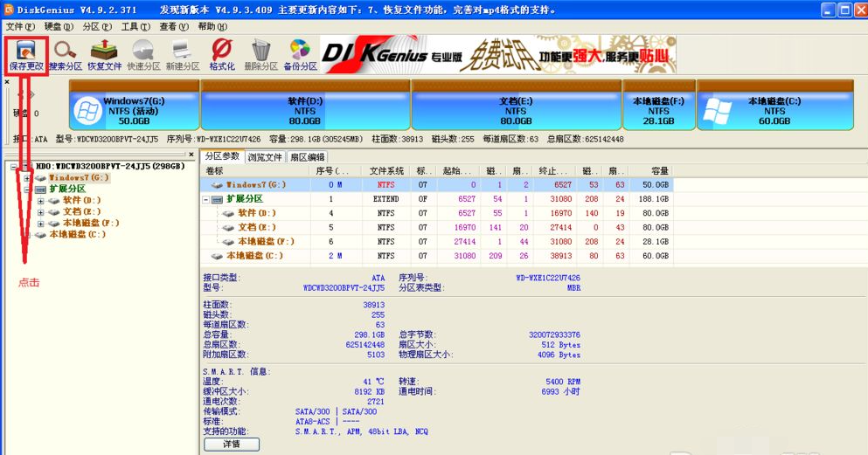Open the 文件(F) menu
Image resolution: width=868 pixels, height=455 pixels.
pos(20,26)
